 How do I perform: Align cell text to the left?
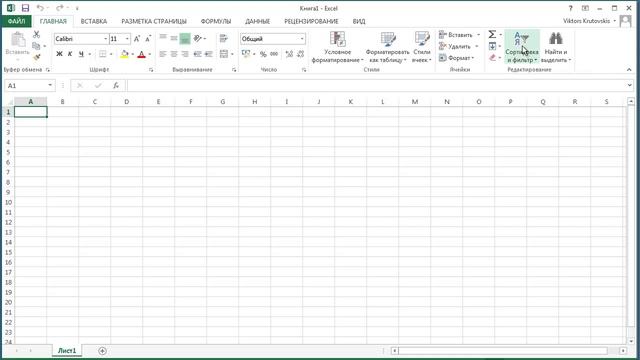[163, 54]
